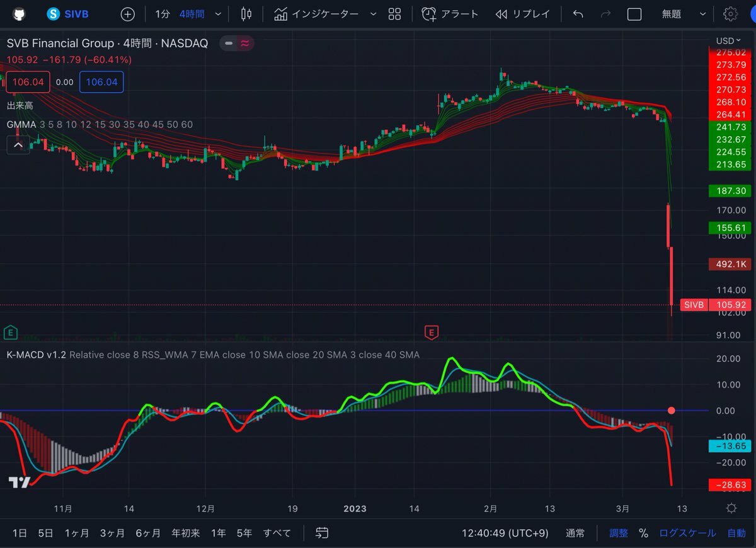Open the インジケーター indicators dialog
756x548 pixels.
coord(317,14)
